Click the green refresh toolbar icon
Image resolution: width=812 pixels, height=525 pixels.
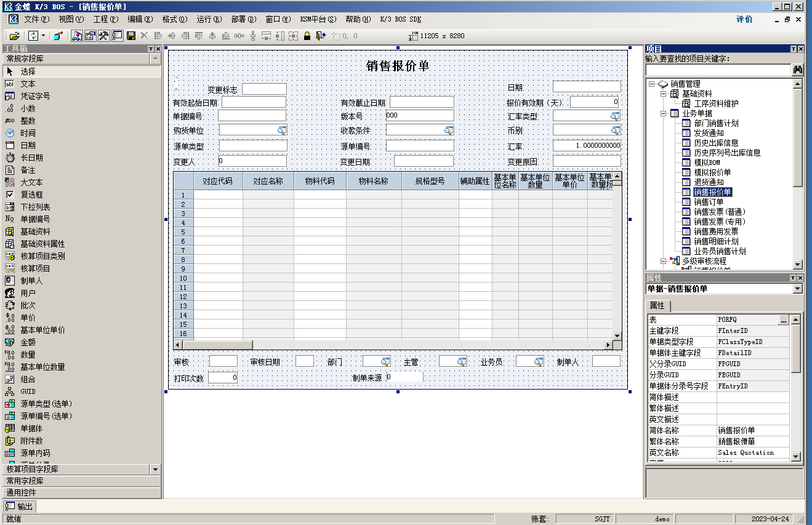click(33, 36)
